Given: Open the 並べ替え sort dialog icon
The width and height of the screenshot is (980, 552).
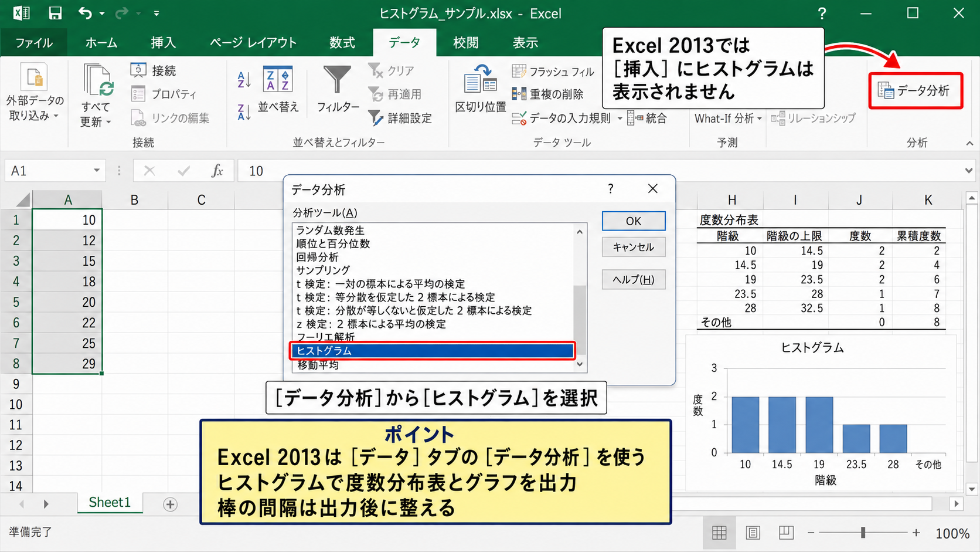Looking at the screenshot, I should [x=278, y=79].
